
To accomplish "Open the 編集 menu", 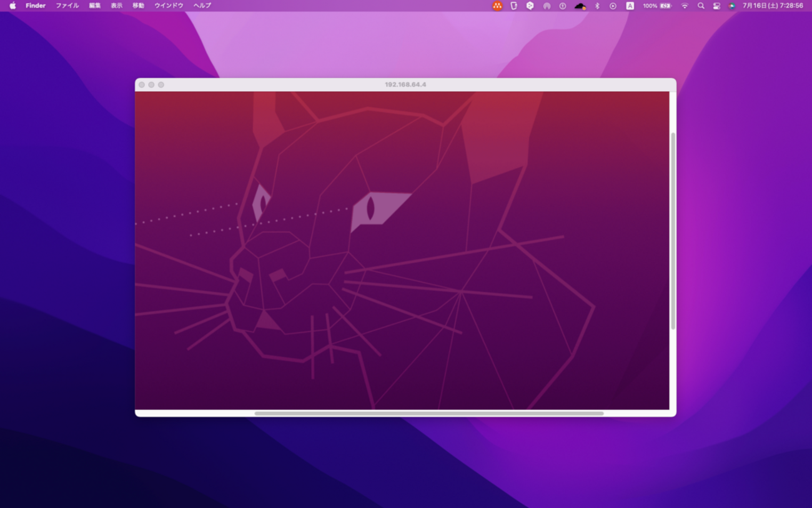I will point(95,6).
